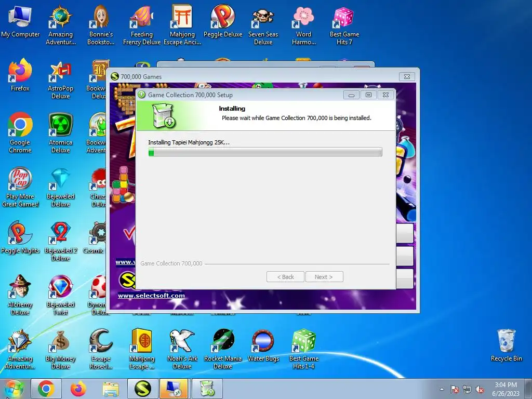Visit www.selectsoft.com link
Screen dimensions: 532x399
151,296
